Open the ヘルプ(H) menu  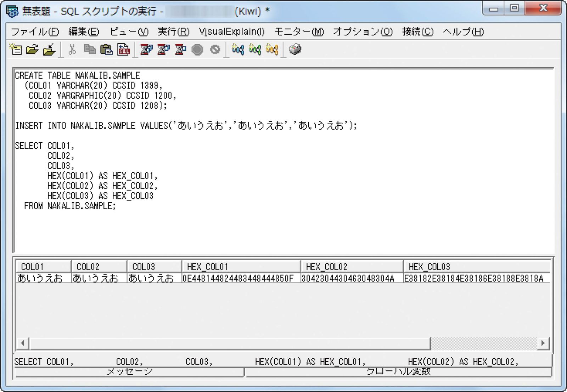point(463,32)
